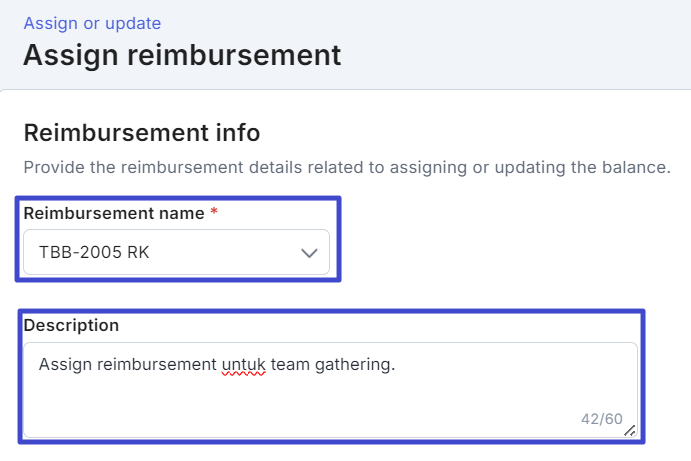This screenshot has width=691, height=461.
Task: Open the Reimbursement name dropdown
Action: tap(176, 252)
